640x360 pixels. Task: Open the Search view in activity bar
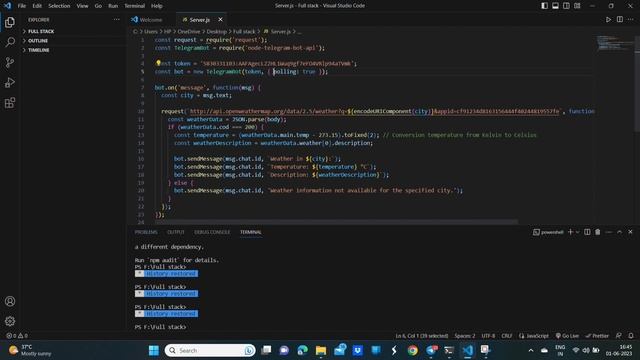tap(10, 42)
